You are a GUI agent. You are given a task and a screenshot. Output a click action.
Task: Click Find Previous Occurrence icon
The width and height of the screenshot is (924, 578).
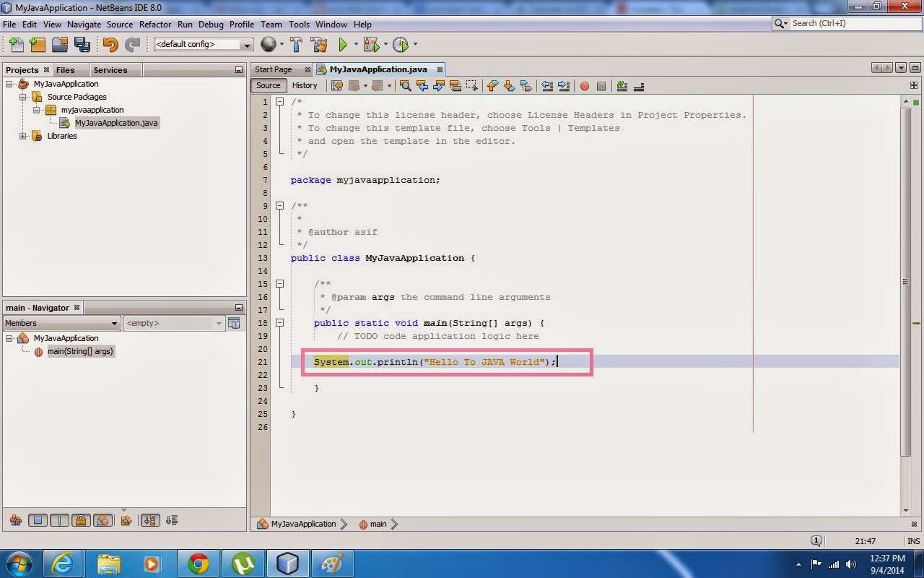point(422,86)
